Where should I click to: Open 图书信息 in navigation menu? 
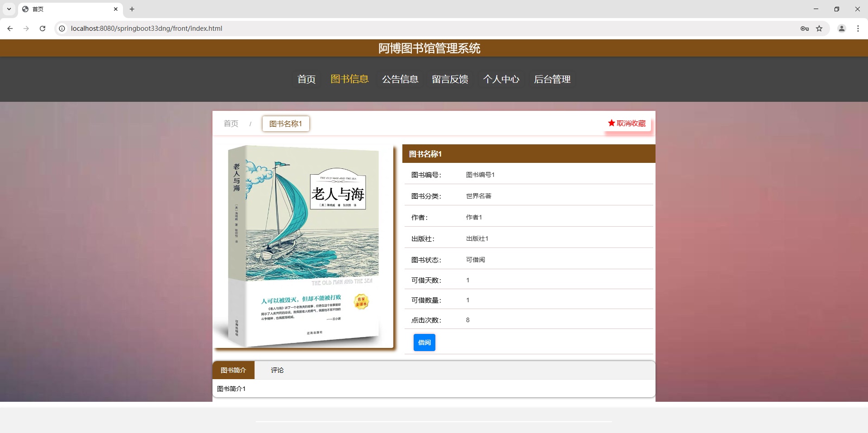point(349,79)
